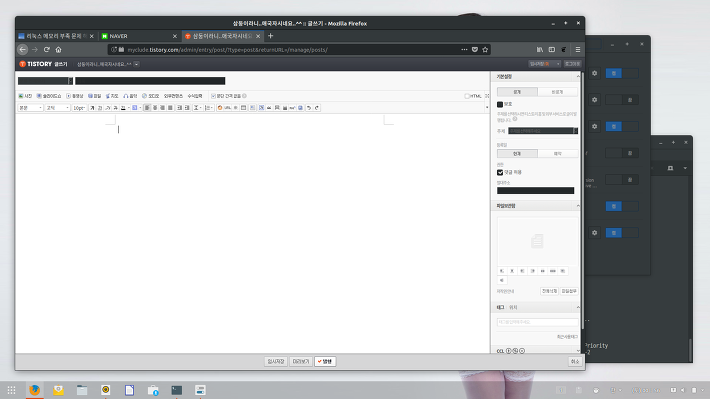Flip the bottom blue switch in settings window

622,233
